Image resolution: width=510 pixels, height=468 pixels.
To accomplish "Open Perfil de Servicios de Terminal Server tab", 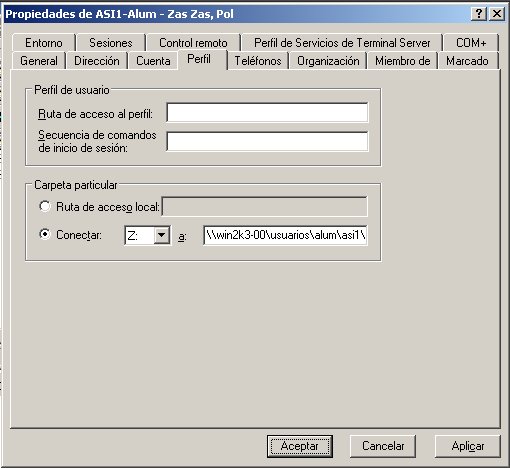I will 342,43.
